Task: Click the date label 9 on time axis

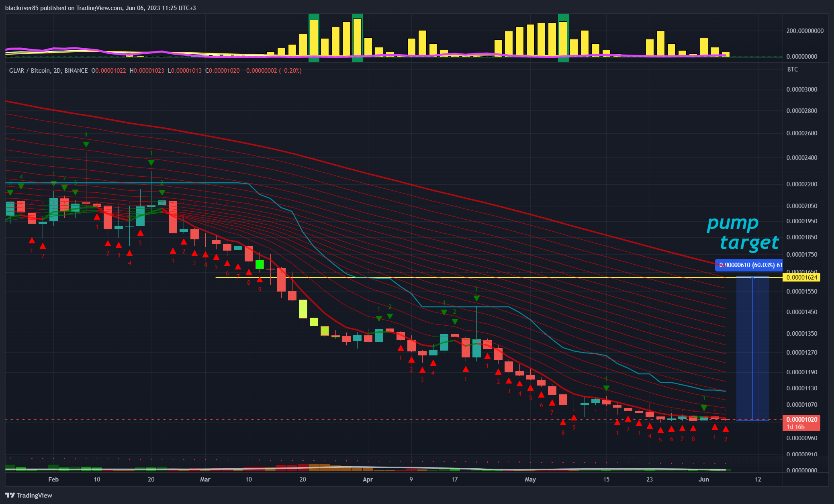Action: (411, 480)
